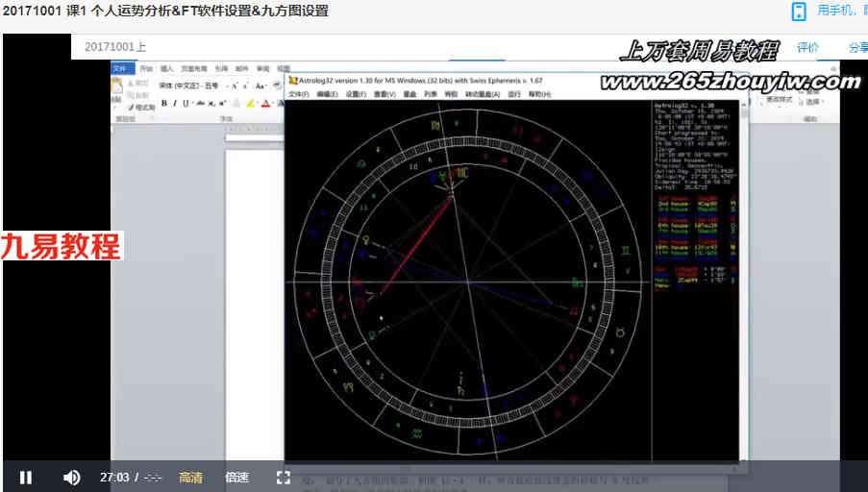The image size is (868, 492).
Task: Apply the red font color
Action: [265, 103]
